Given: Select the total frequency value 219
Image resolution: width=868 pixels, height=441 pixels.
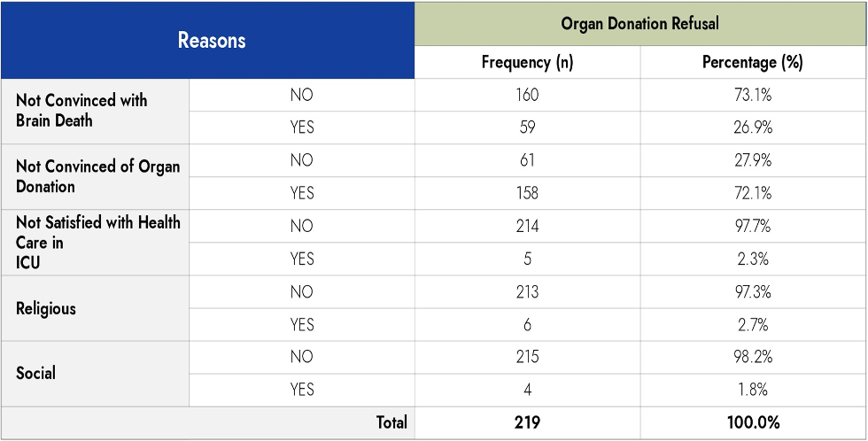Looking at the screenshot, I should [527, 423].
